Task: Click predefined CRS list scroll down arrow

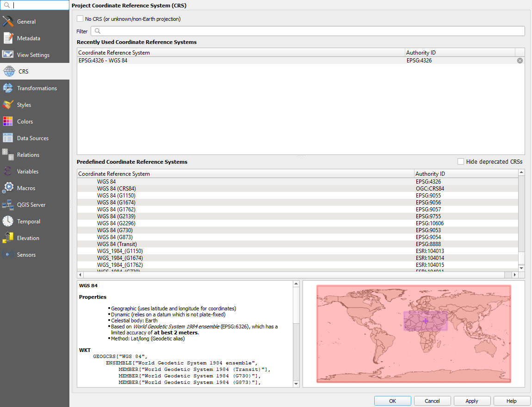Action: point(521,268)
